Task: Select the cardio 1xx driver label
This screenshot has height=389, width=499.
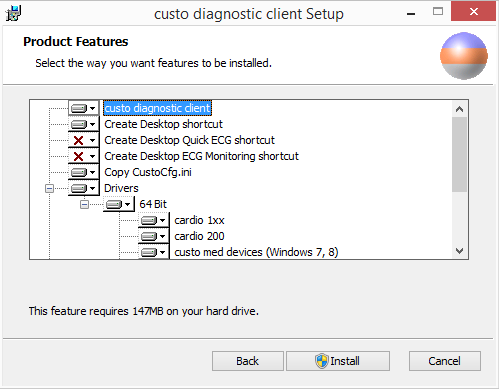Action: [199, 220]
